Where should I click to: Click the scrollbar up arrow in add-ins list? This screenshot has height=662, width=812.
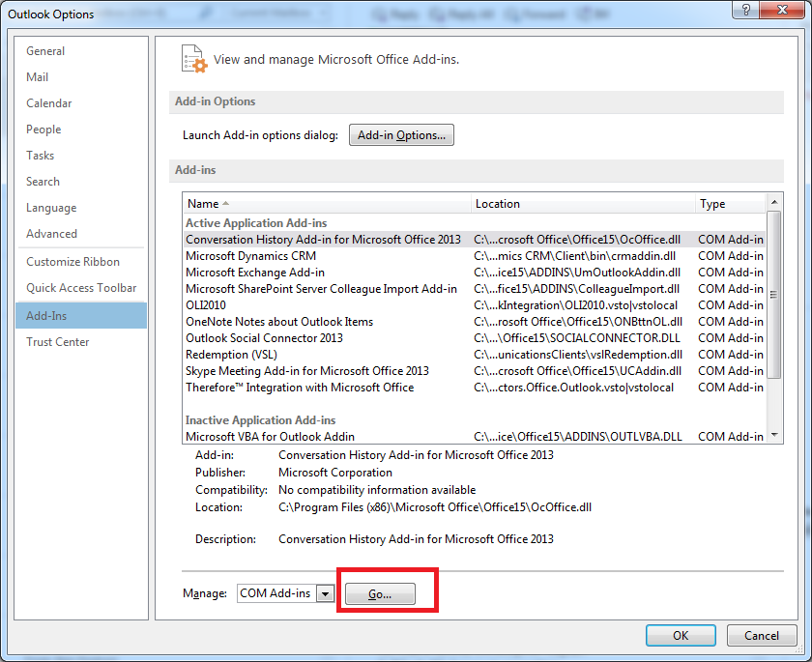coord(775,203)
